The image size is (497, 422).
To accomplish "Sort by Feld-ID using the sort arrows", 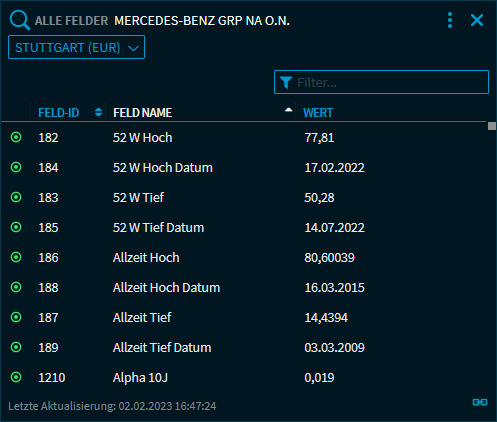I will 98,112.
